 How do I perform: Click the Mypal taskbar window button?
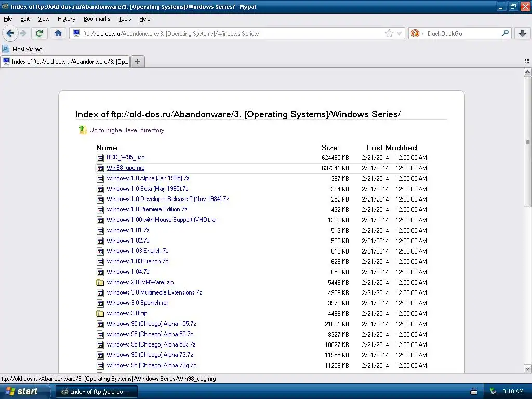click(96, 392)
